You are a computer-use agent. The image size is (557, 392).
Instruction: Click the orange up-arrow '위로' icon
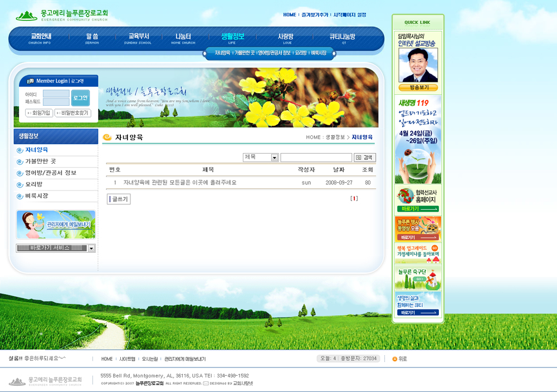click(395, 359)
